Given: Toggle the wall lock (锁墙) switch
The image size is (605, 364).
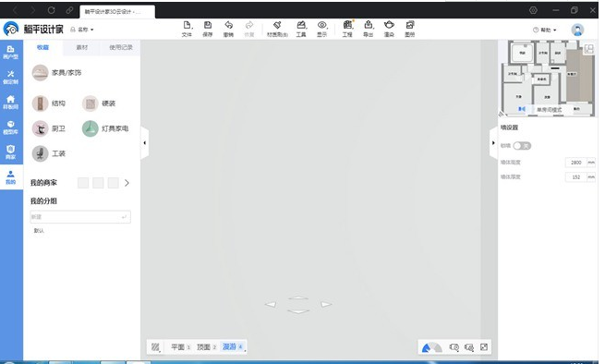Looking at the screenshot, I should [x=522, y=146].
